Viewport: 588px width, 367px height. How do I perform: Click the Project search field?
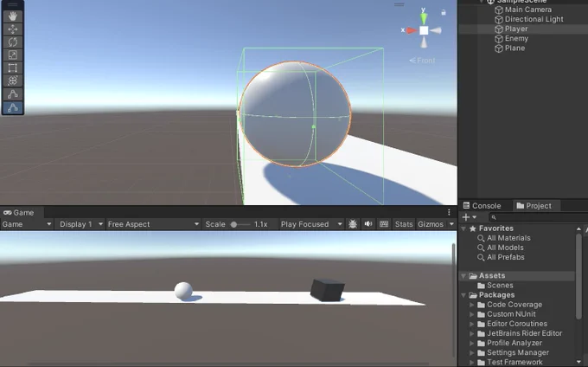[x=539, y=217]
